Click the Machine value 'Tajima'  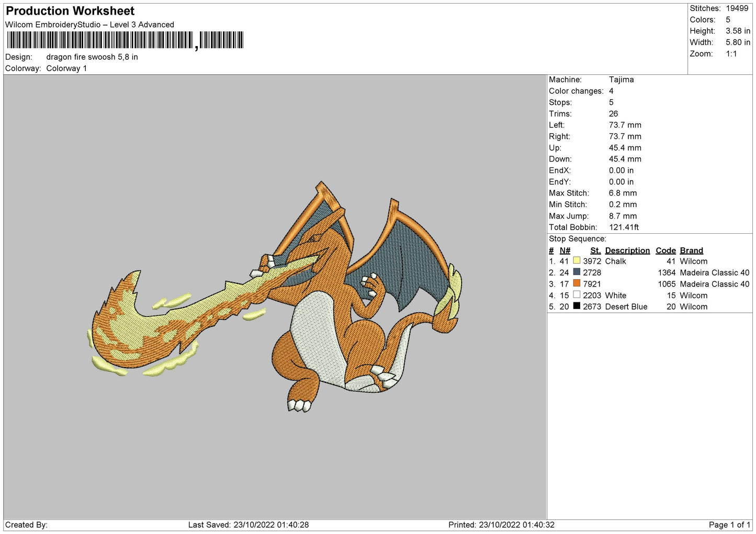[621, 79]
